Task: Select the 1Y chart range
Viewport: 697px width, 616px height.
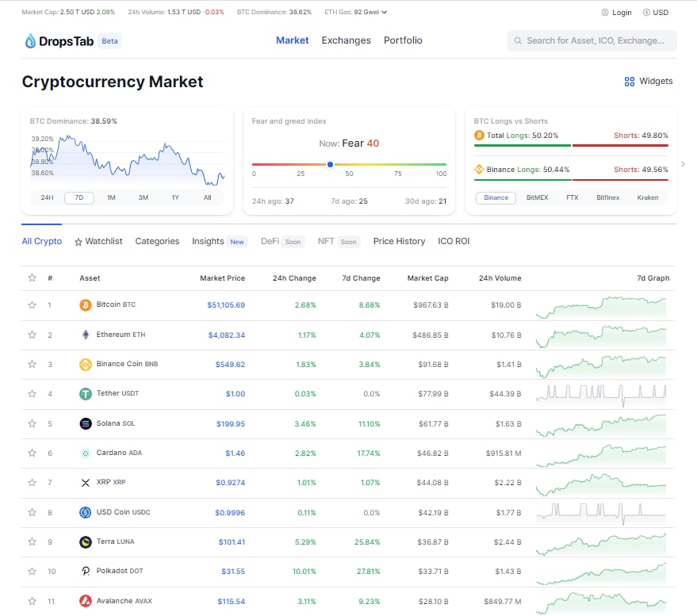Action: tap(175, 197)
